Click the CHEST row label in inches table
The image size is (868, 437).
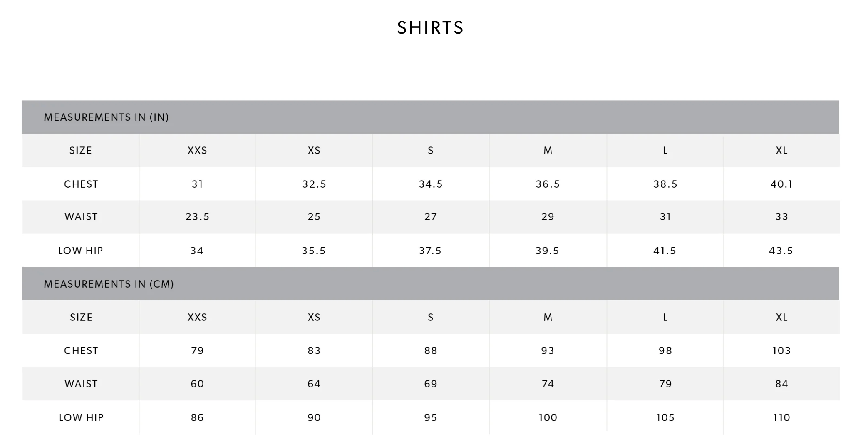[x=81, y=184]
